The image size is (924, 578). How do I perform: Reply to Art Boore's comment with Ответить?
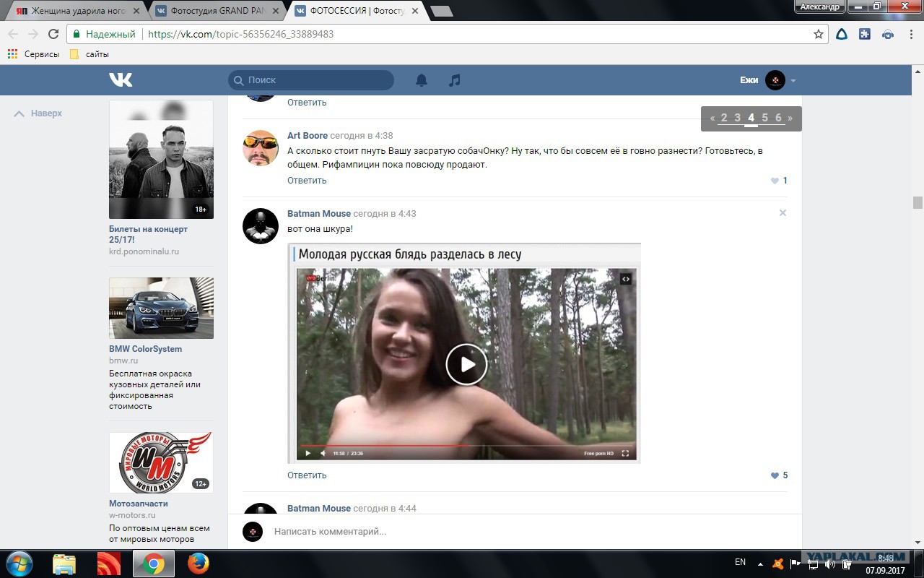[307, 181]
